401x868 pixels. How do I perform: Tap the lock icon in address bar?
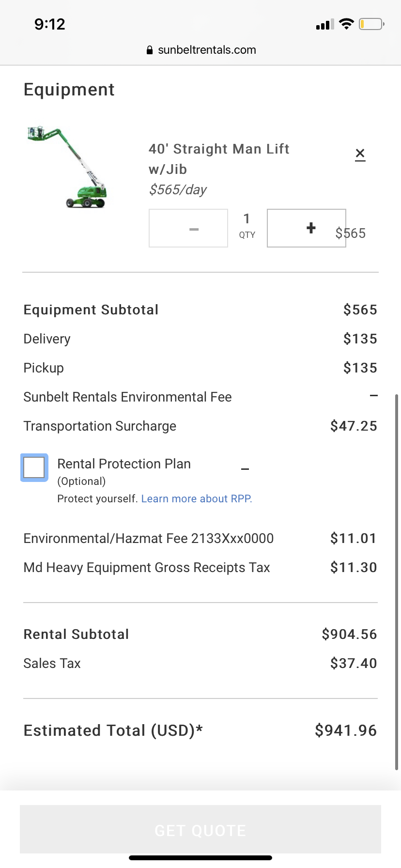tap(150, 50)
